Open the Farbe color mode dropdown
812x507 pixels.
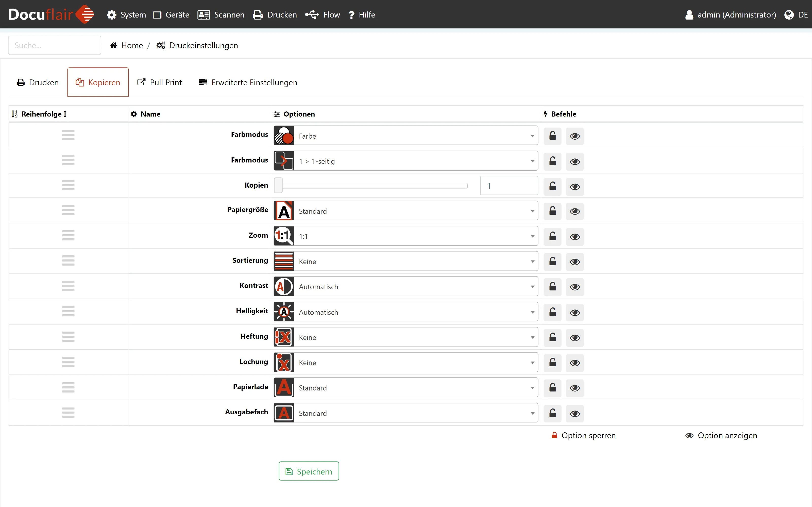(x=416, y=136)
